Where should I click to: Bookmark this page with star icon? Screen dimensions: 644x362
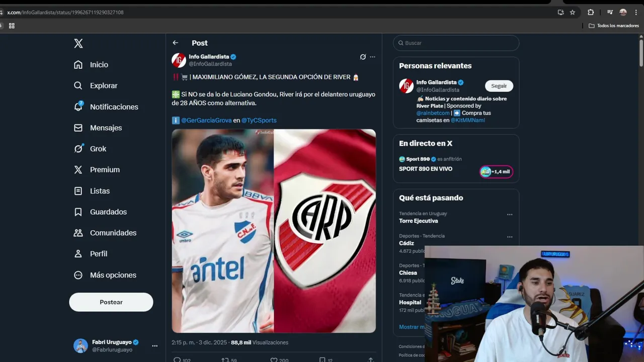pos(573,12)
